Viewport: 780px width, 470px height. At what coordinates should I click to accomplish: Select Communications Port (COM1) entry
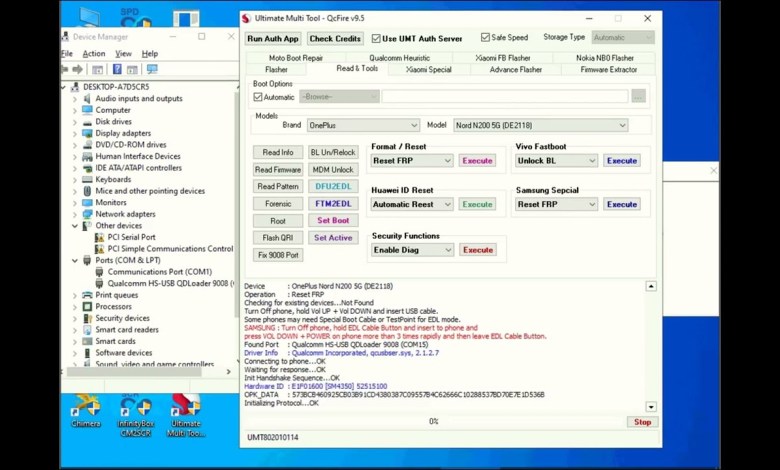pyautogui.click(x=159, y=272)
